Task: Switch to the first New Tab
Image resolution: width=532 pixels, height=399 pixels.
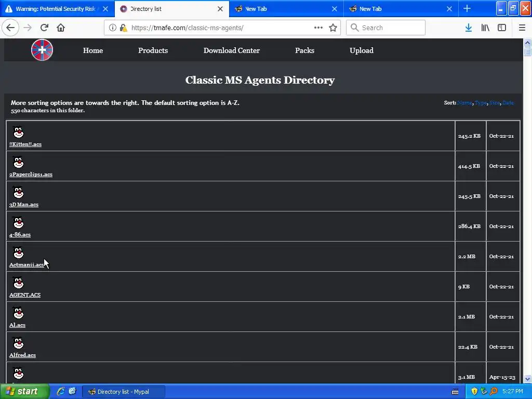Action: (286, 9)
